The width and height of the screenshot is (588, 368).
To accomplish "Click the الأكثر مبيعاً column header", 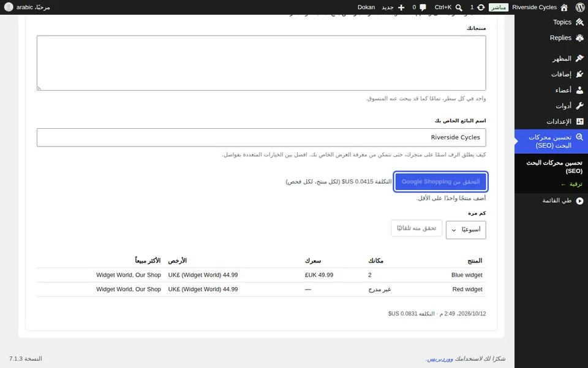I will click(148, 261).
